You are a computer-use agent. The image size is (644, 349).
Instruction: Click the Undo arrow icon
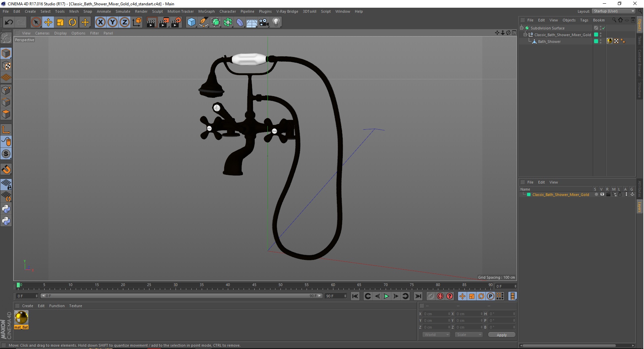[x=9, y=22]
